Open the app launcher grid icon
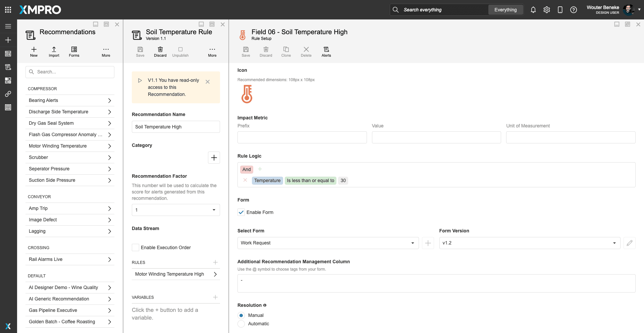The height and width of the screenshot is (333, 644). [8, 10]
